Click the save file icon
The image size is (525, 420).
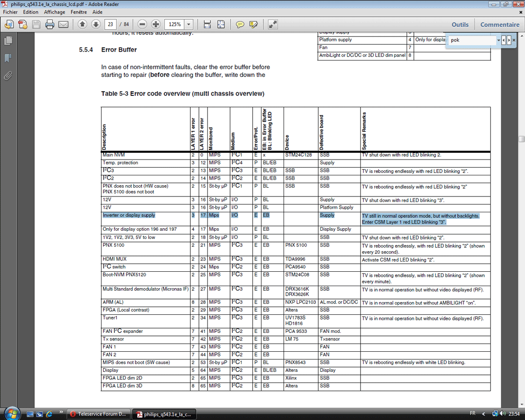click(x=36, y=25)
